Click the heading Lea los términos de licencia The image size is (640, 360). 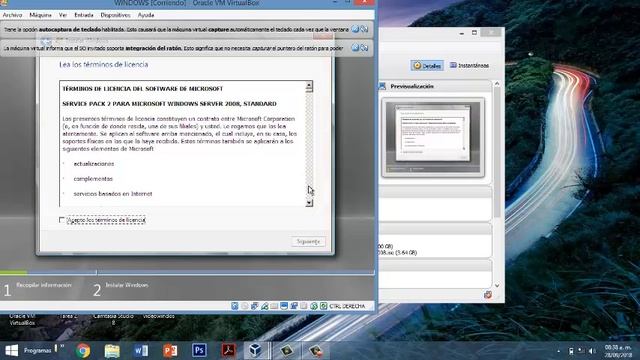coord(104,64)
